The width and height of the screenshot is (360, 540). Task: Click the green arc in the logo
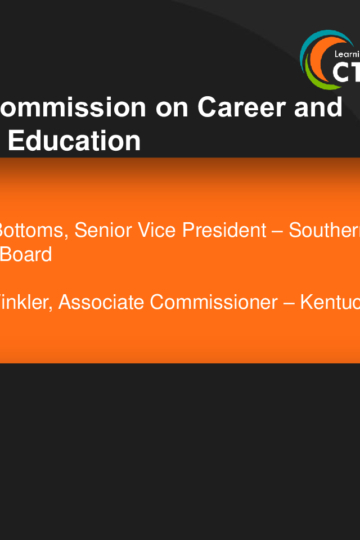click(319, 77)
